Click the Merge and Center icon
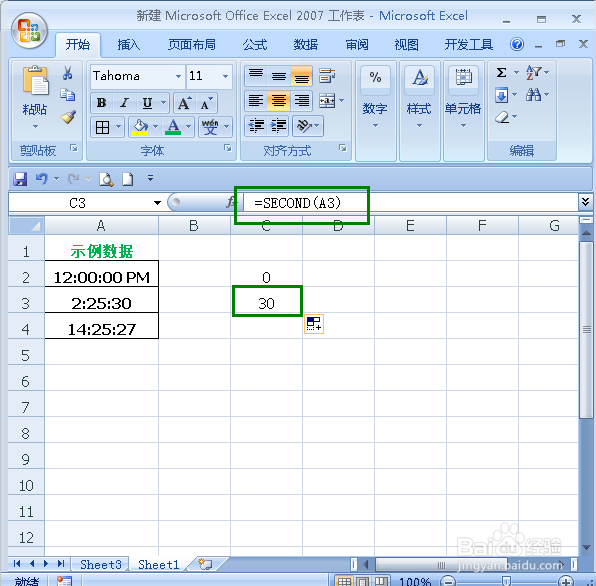Viewport: 596px width, 586px height. (327, 101)
